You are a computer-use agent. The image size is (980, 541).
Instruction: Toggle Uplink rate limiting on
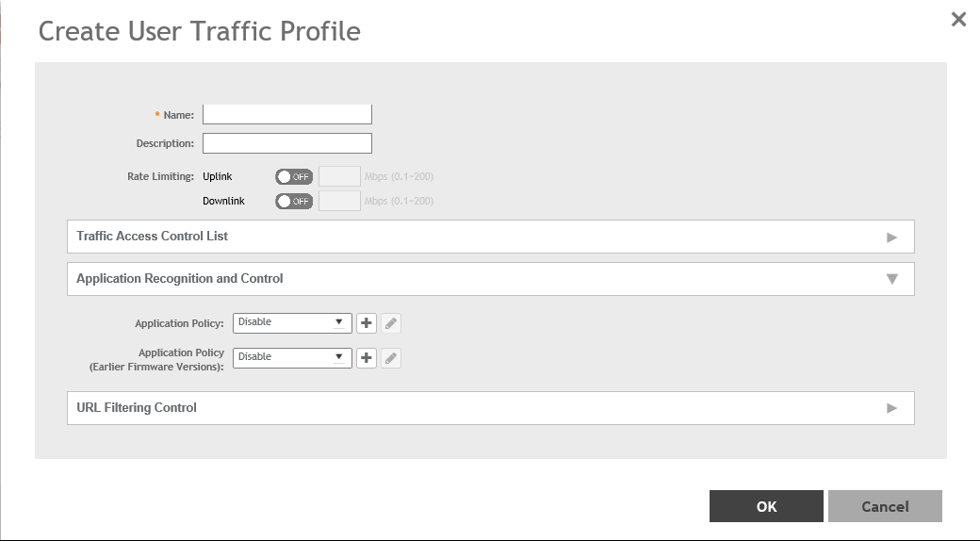[294, 176]
